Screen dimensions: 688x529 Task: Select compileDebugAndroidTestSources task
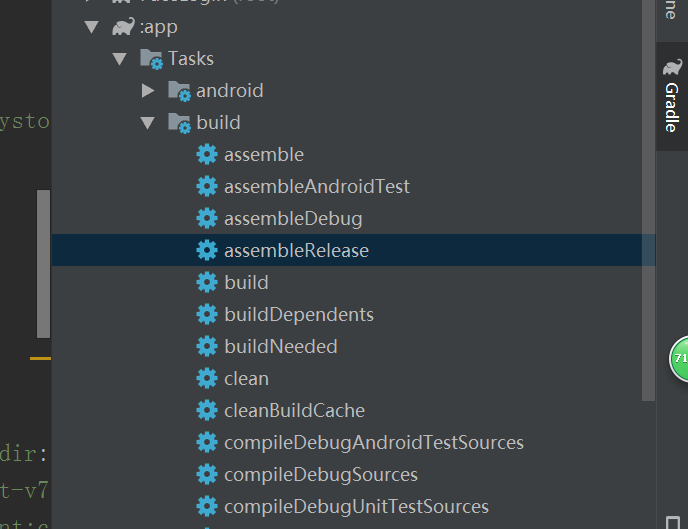tap(373, 442)
